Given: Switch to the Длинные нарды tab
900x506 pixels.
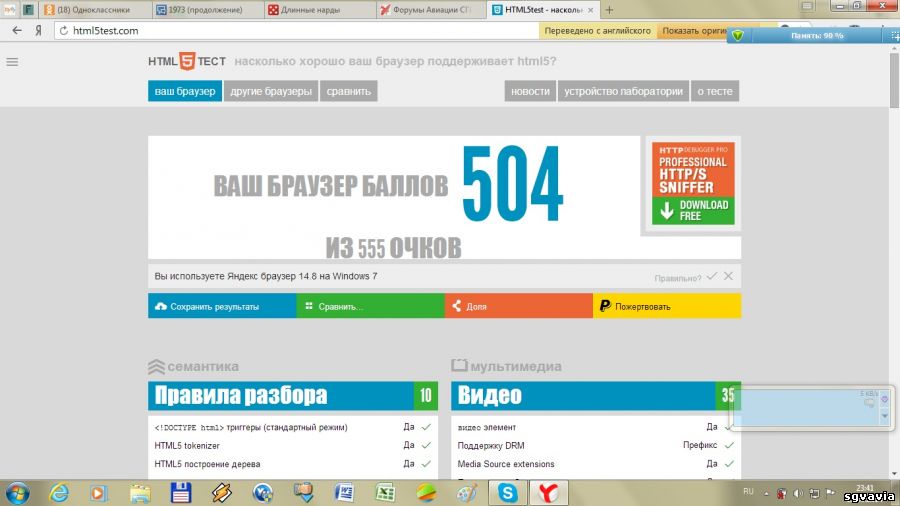Looking at the screenshot, I should 319,10.
